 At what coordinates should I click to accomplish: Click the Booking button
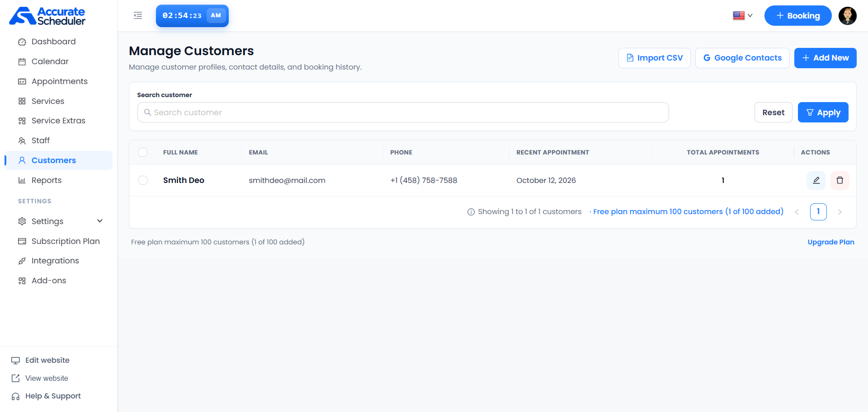click(798, 16)
